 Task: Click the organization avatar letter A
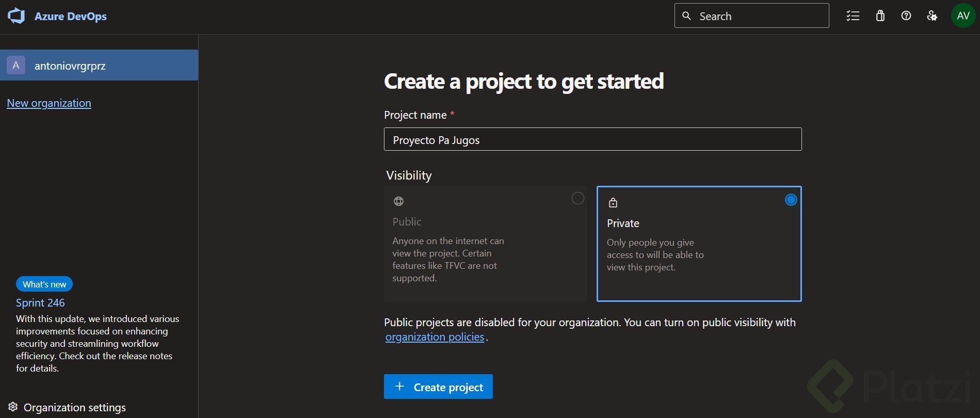(16, 66)
